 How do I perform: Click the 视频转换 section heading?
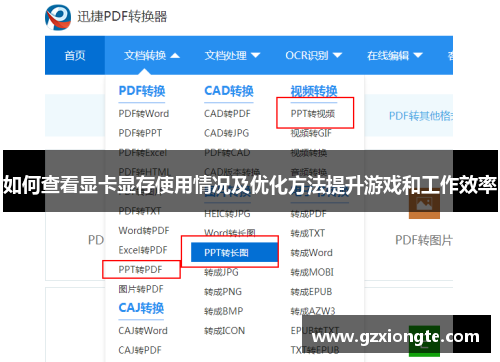[x=314, y=91]
